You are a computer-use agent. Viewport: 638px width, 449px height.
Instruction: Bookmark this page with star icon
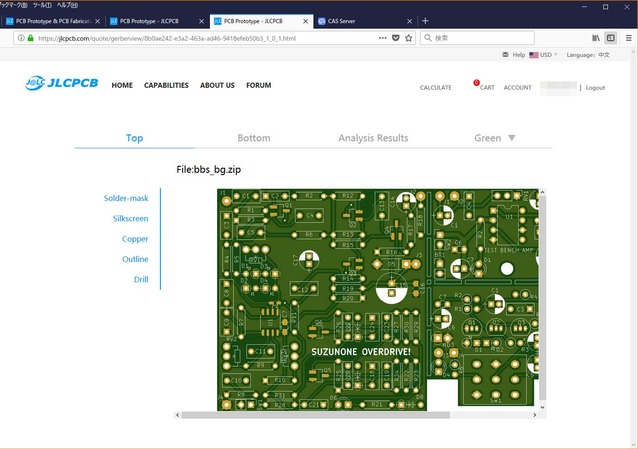pyautogui.click(x=409, y=38)
